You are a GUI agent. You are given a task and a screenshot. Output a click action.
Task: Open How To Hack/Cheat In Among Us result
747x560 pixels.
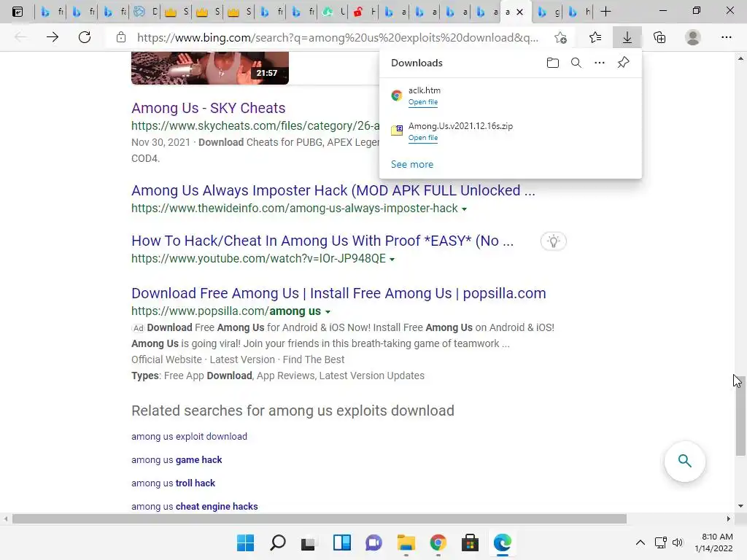pyautogui.click(x=322, y=241)
